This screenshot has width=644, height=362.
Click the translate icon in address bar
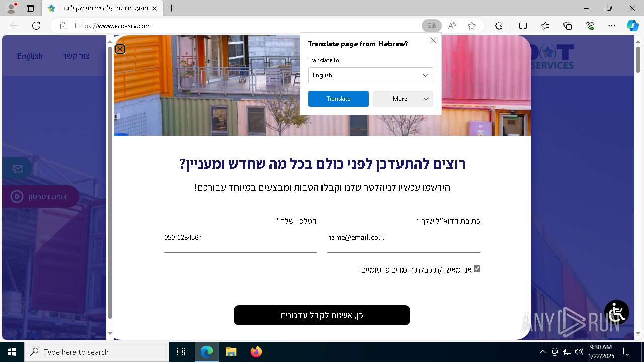tap(432, 26)
